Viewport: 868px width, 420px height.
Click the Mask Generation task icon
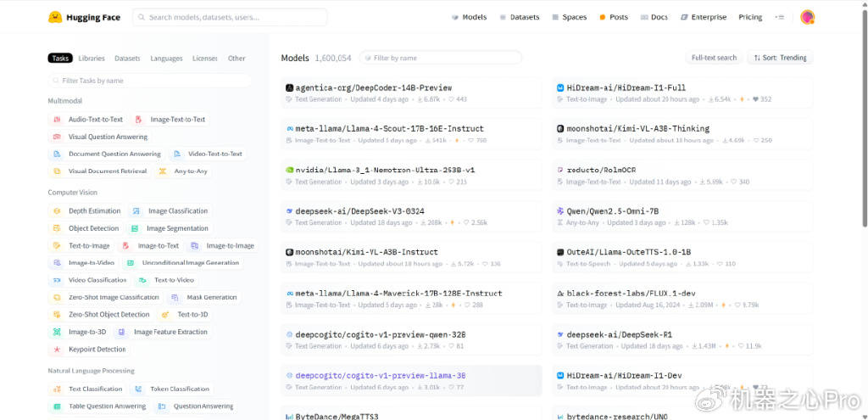coord(175,298)
